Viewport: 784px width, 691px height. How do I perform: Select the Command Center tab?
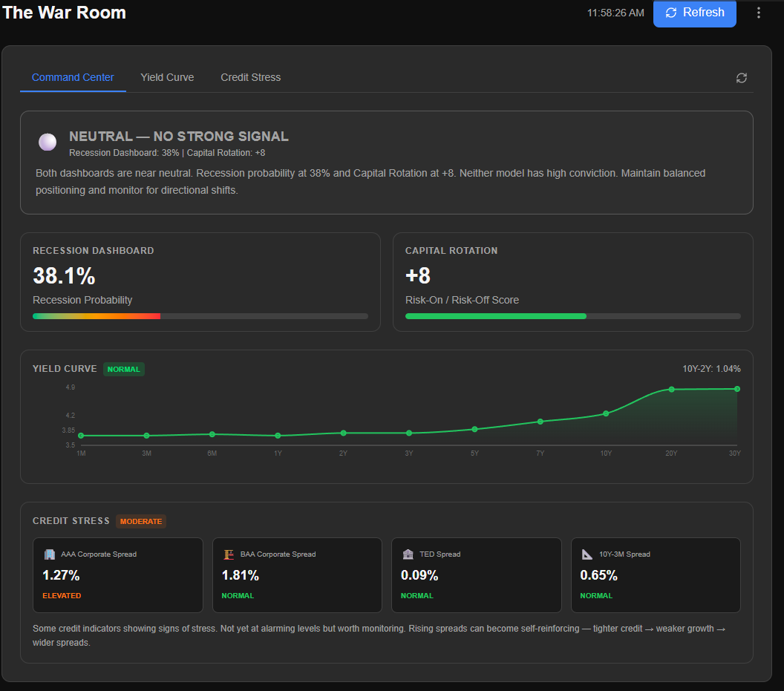point(73,77)
